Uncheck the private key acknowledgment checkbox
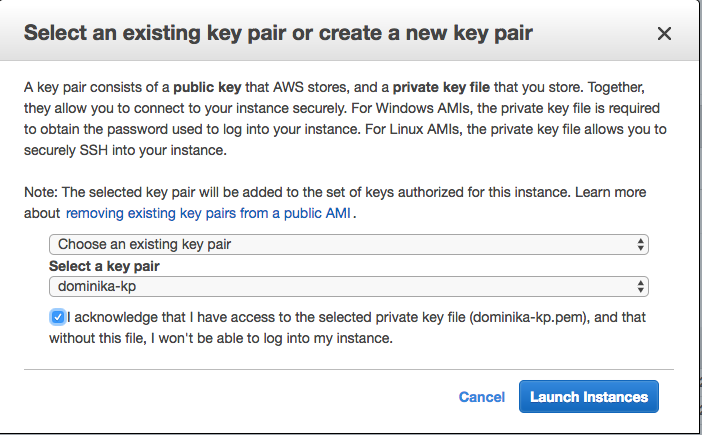Viewport: 702px width, 435px height. tap(58, 317)
